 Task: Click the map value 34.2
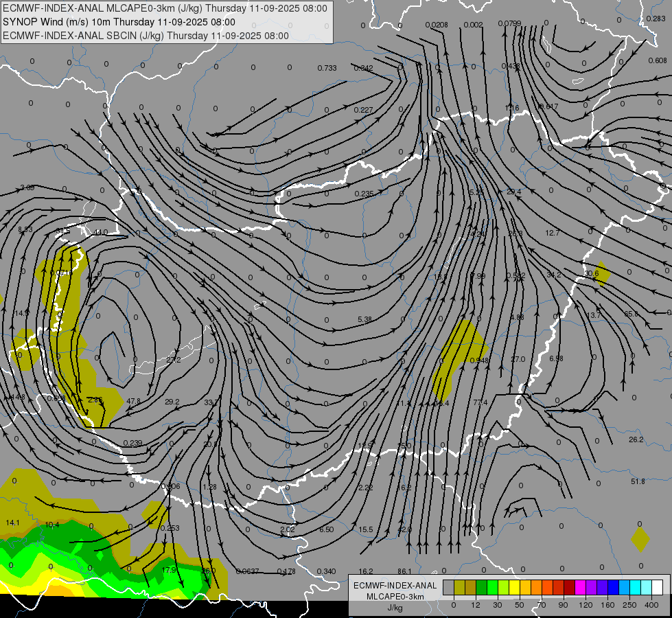[x=554, y=275]
